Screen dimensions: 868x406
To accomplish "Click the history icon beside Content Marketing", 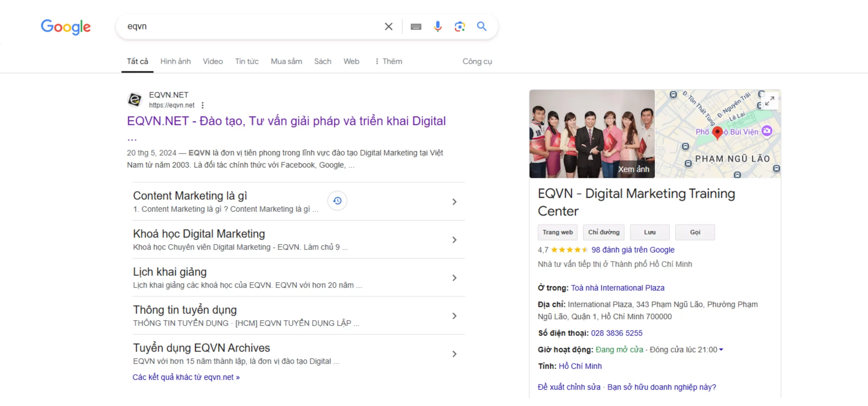I will [x=337, y=201].
